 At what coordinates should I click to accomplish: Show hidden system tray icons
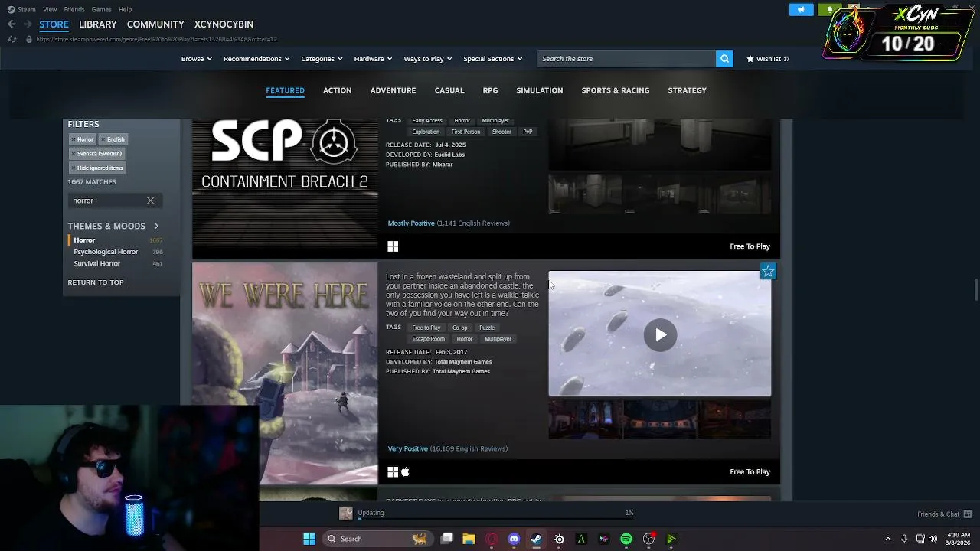[888, 539]
